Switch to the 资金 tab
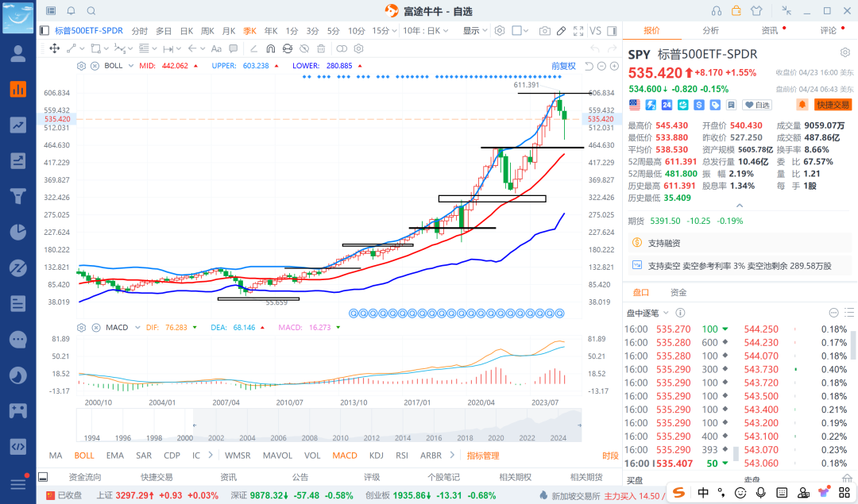 (678, 292)
